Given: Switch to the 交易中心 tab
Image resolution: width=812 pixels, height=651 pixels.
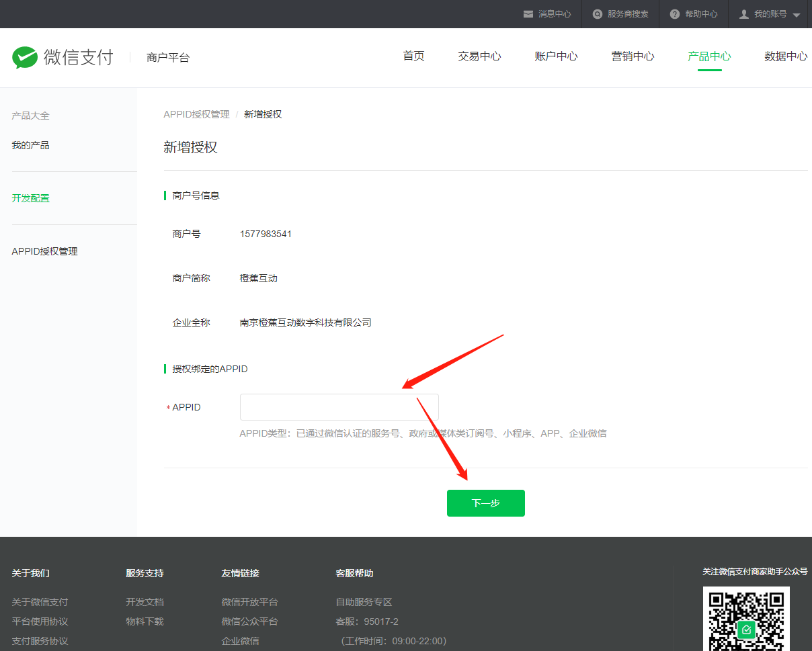Looking at the screenshot, I should pos(479,56).
